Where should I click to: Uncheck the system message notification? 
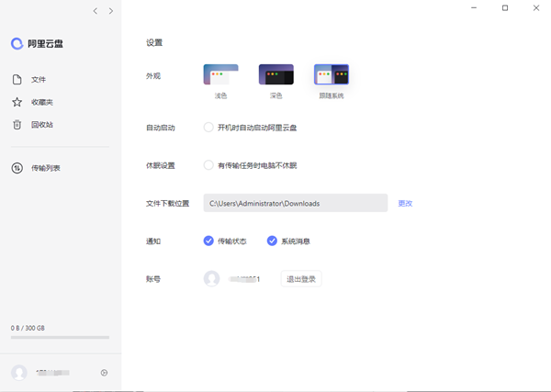click(x=272, y=241)
